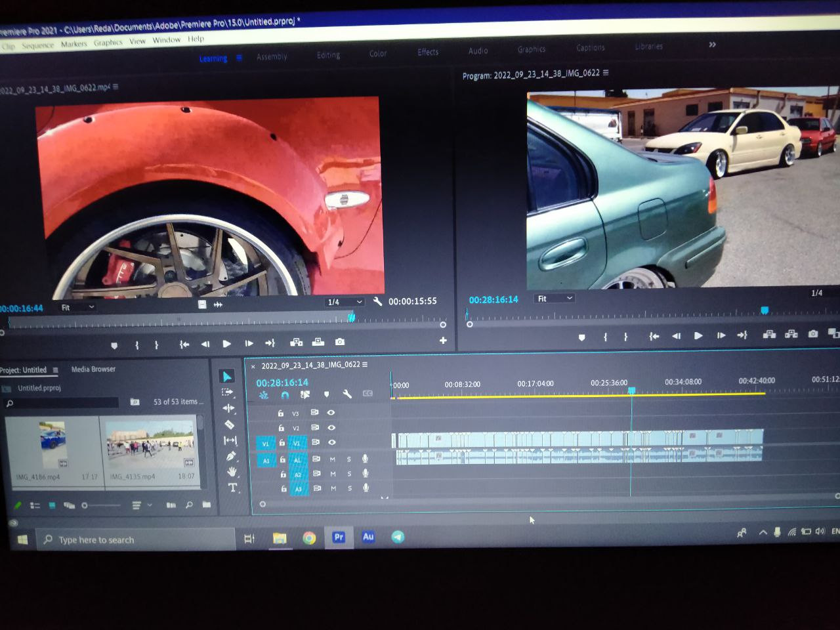This screenshot has height=630, width=840.
Task: Open the Program monitor Fit zoom dropdown
Action: [x=555, y=299]
